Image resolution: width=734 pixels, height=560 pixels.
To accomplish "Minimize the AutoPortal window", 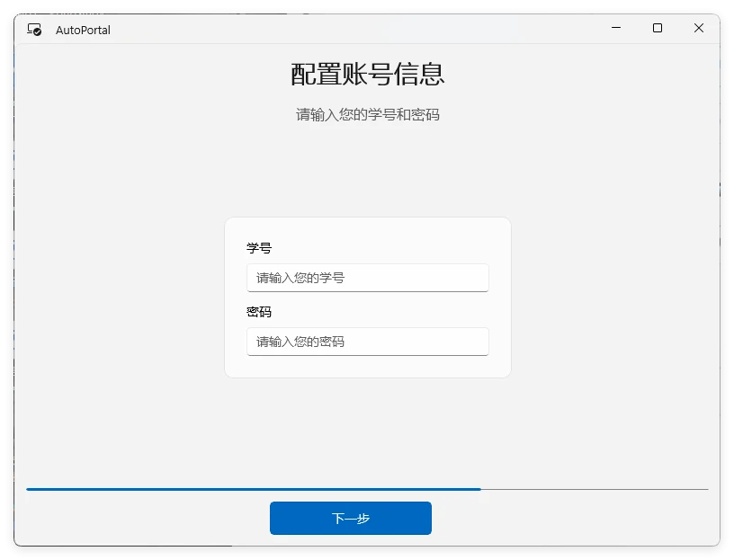I will [616, 29].
